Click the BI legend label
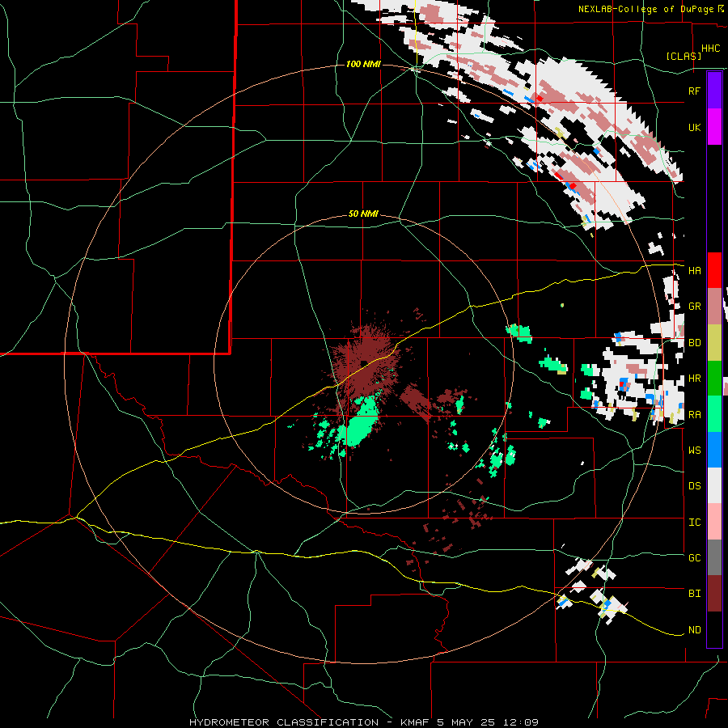Screen dimensions: 728x728 click(x=694, y=594)
